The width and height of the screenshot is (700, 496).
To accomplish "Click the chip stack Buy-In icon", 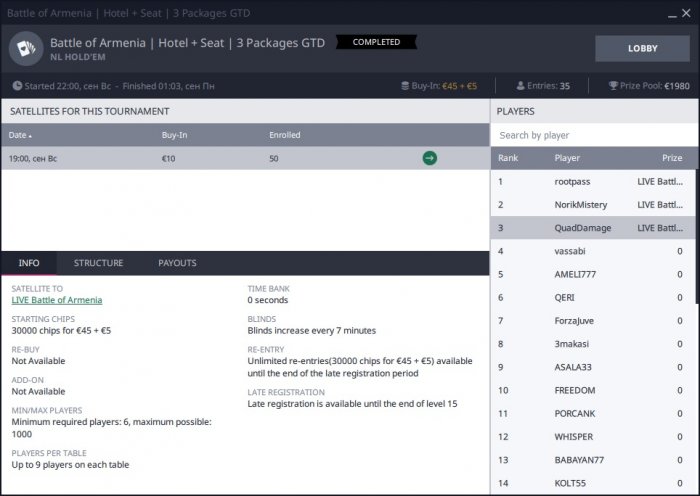I will (x=404, y=86).
